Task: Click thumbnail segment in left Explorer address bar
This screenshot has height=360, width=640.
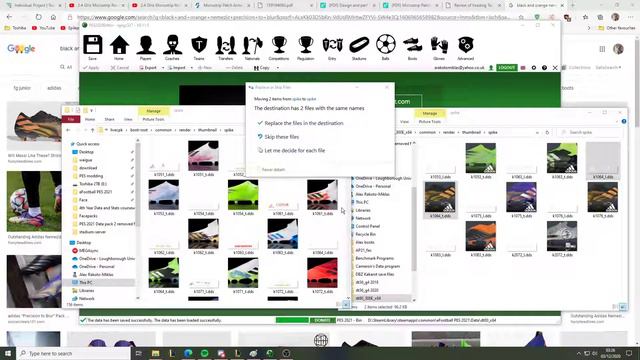Action: [x=207, y=130]
